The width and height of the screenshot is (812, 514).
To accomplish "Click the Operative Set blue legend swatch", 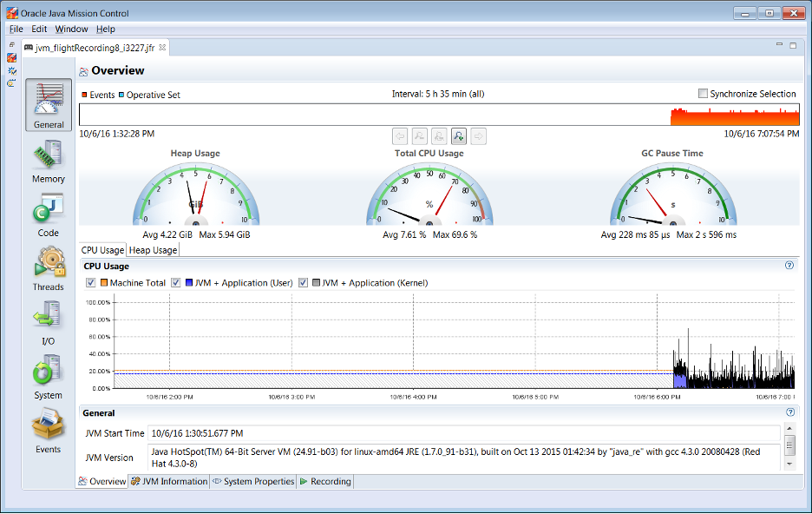I will (121, 95).
